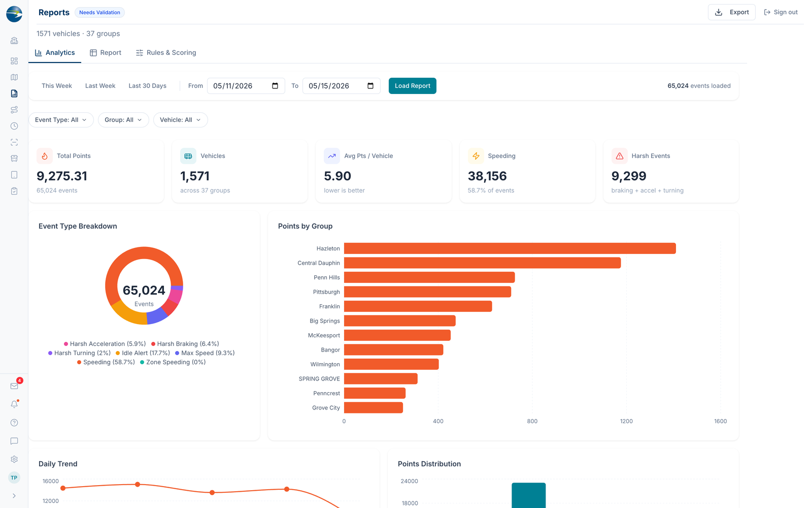
Task: Open the Event Type: All dropdown
Action: pyautogui.click(x=61, y=120)
